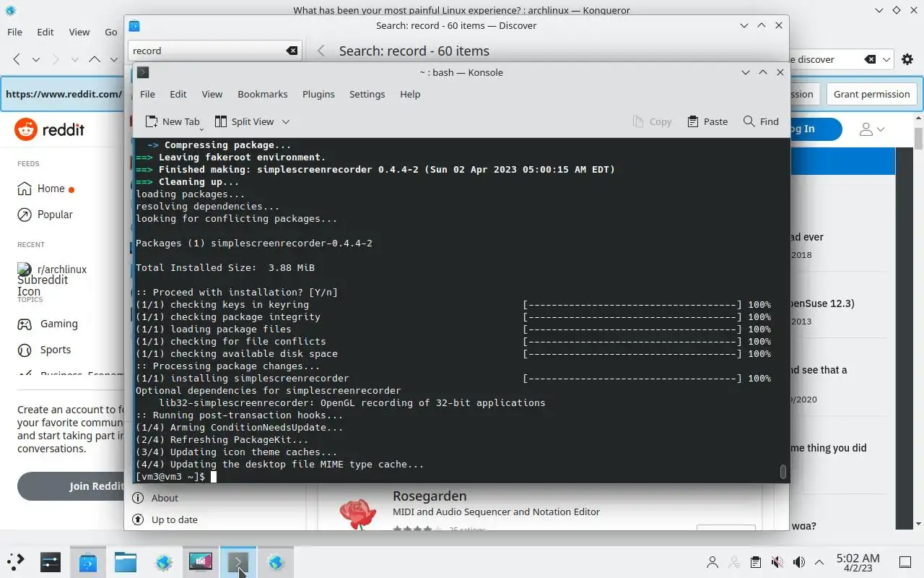The image size is (924, 578).
Task: Click the Grant permission button in Konqueror
Action: pyautogui.click(x=871, y=94)
